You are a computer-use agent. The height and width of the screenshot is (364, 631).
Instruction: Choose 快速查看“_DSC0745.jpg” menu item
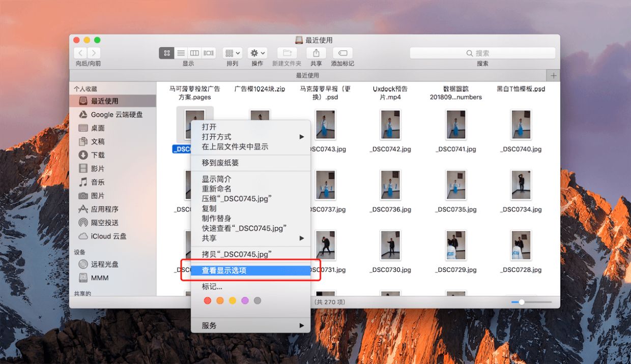tap(250, 228)
